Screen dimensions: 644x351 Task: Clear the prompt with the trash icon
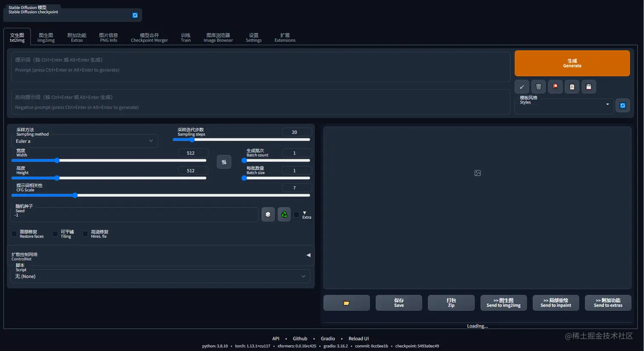pyautogui.click(x=538, y=87)
